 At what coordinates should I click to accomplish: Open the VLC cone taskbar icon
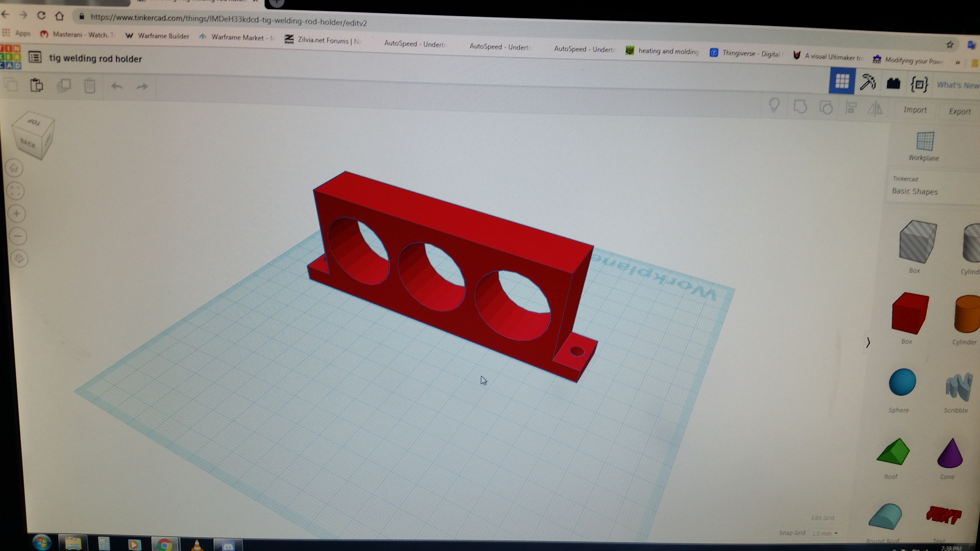pyautogui.click(x=197, y=545)
